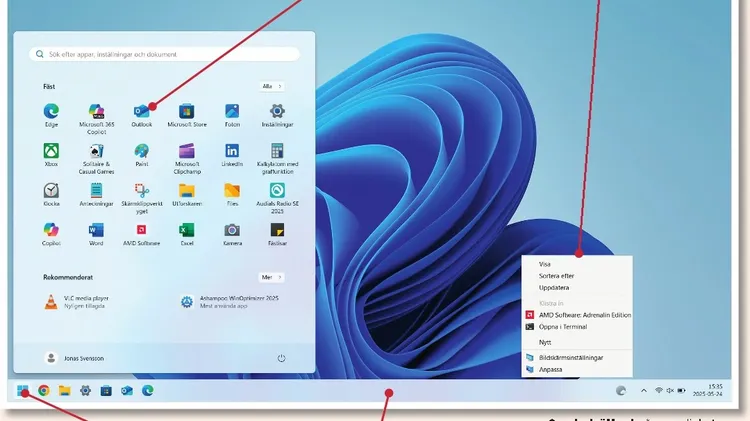Open recommended Ashampoo WinOptimizer 2025

click(230, 302)
